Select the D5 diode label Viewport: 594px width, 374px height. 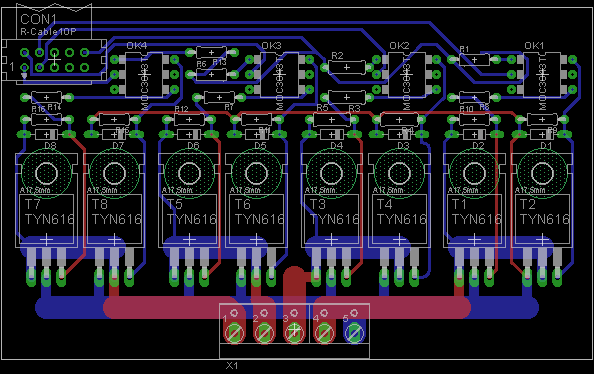coord(260,146)
